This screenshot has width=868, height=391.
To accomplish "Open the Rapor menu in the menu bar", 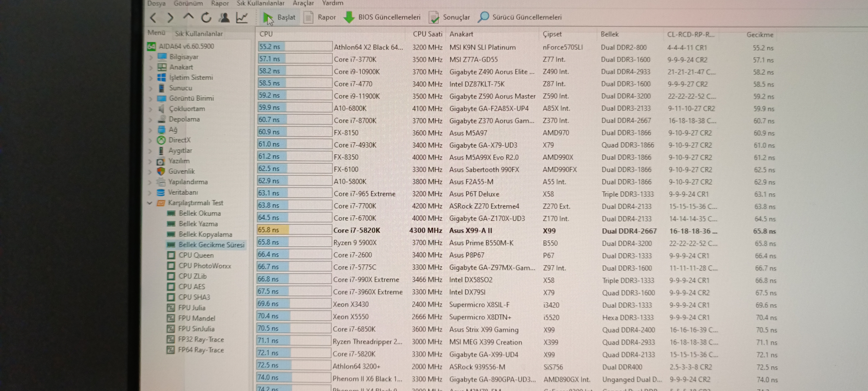I will 220,3.
